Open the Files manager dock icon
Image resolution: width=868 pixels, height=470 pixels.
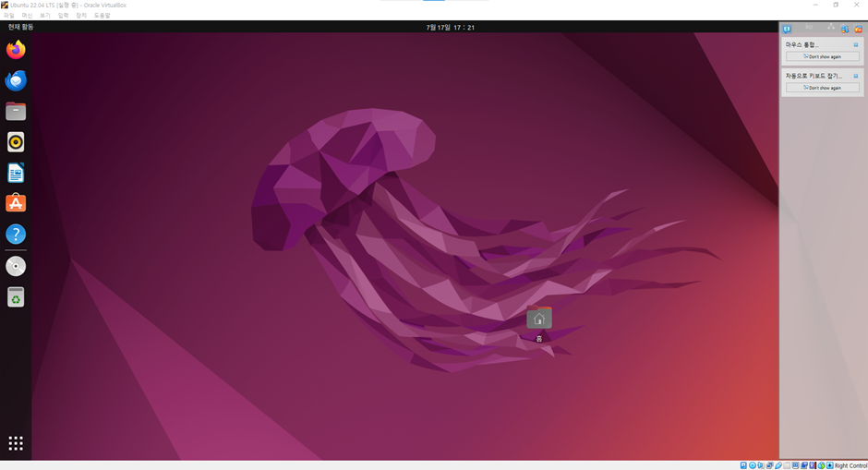click(16, 112)
